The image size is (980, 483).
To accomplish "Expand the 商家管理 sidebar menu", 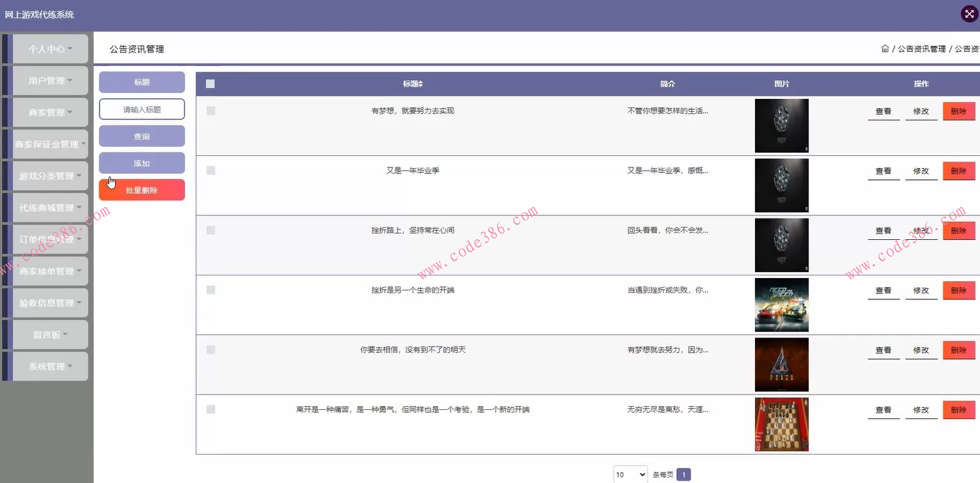I will (x=50, y=113).
